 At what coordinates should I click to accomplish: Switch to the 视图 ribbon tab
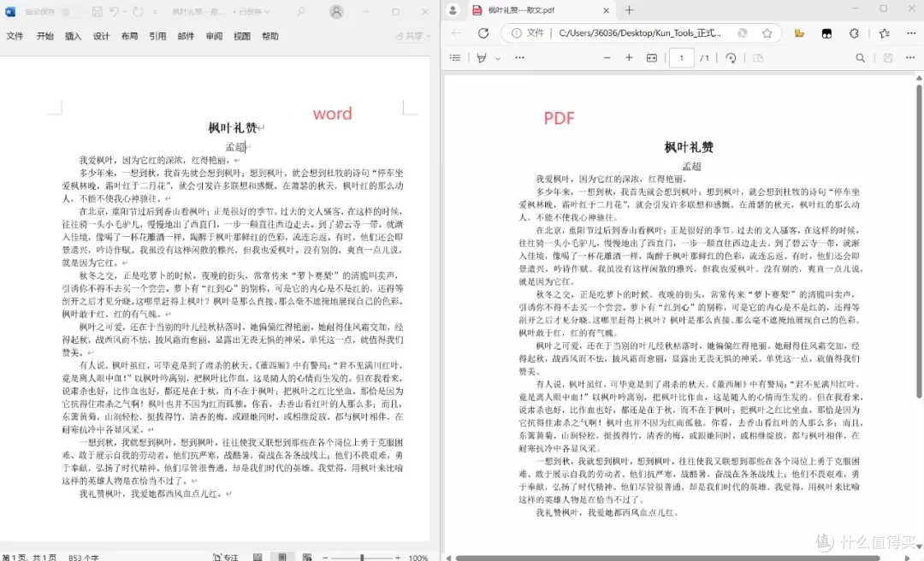[x=241, y=36]
